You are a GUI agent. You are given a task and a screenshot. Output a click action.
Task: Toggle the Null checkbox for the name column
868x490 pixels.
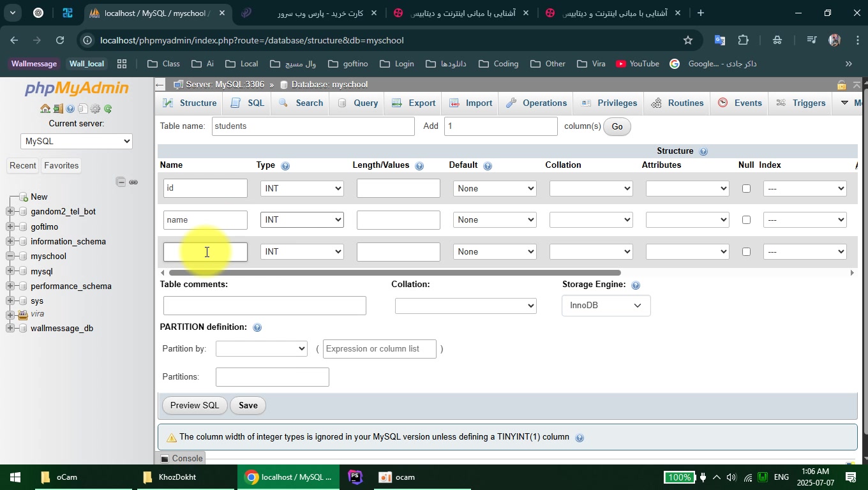tap(746, 220)
